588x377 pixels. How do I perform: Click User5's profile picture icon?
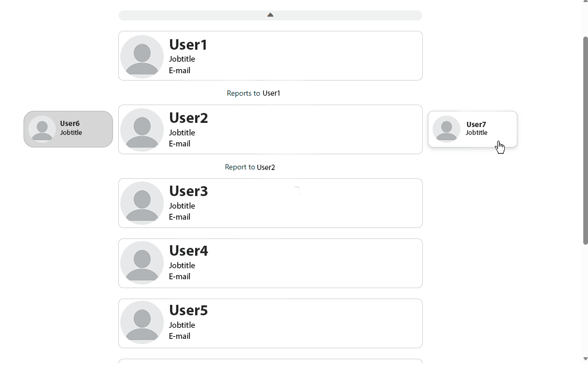coord(142,323)
